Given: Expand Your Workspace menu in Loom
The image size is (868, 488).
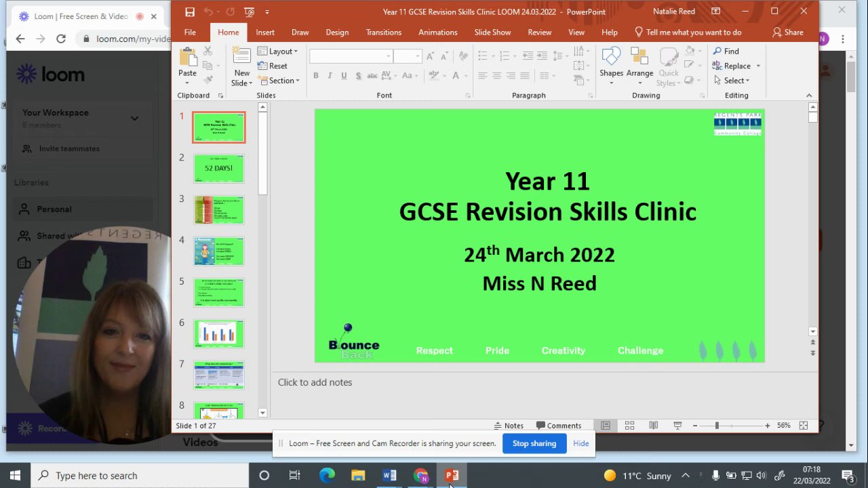Looking at the screenshot, I should coord(134,118).
